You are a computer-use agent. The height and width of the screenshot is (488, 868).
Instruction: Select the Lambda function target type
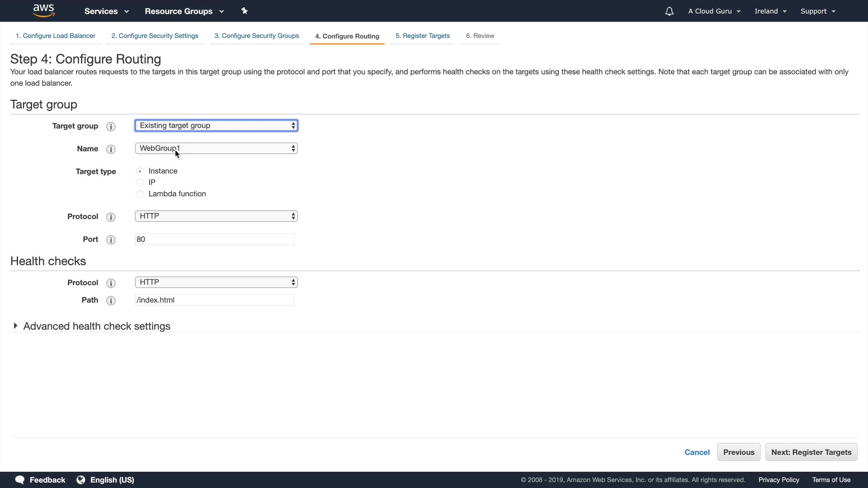coord(140,194)
